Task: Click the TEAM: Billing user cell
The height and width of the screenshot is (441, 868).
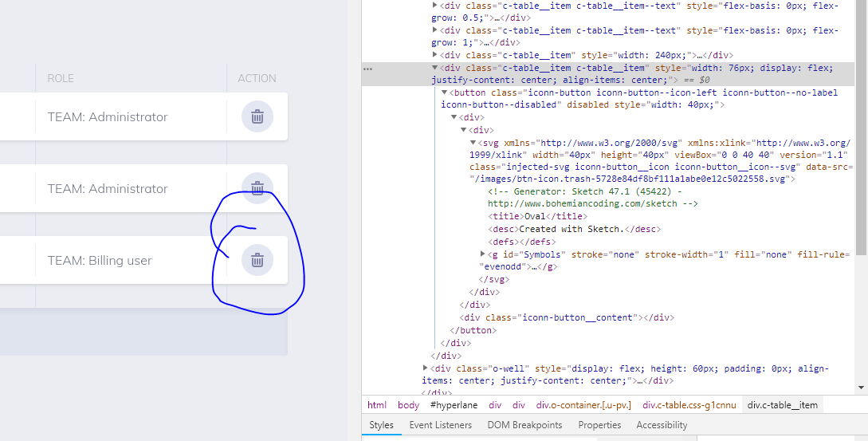Action: click(x=100, y=260)
